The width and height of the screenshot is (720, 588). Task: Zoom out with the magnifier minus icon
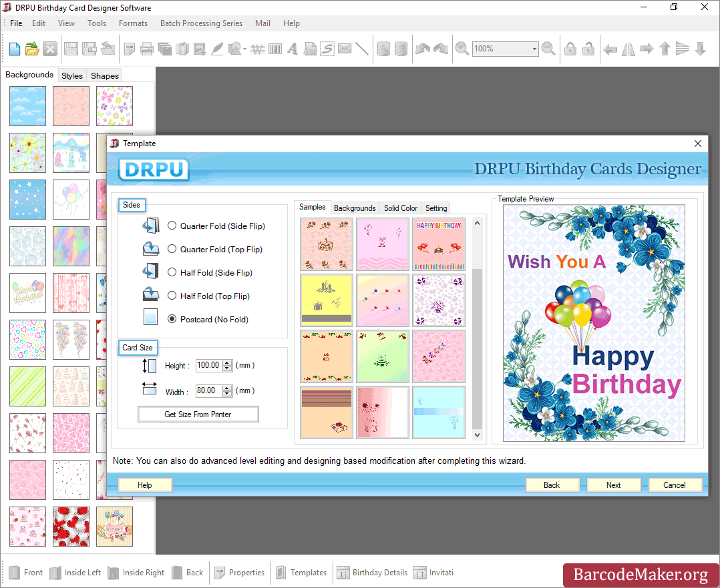pos(548,49)
